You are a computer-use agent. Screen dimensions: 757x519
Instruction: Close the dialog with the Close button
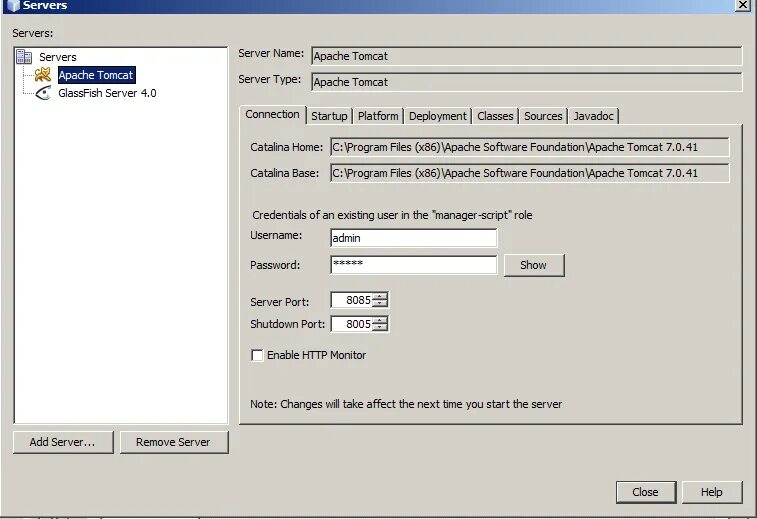pos(645,492)
